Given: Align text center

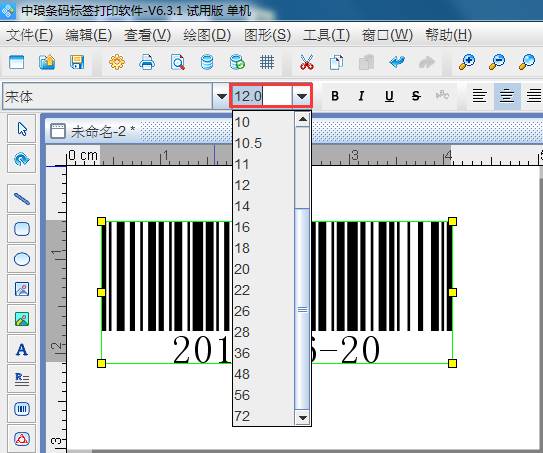Looking at the screenshot, I should [507, 96].
